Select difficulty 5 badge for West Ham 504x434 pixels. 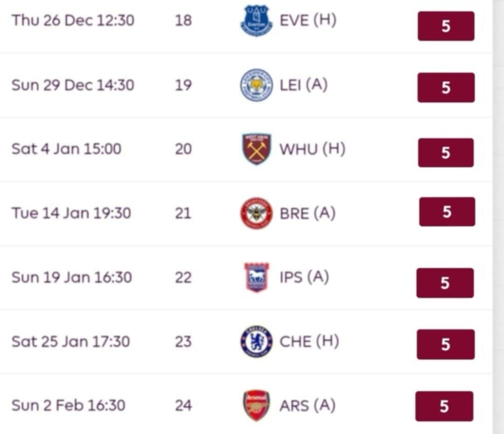[x=446, y=153]
